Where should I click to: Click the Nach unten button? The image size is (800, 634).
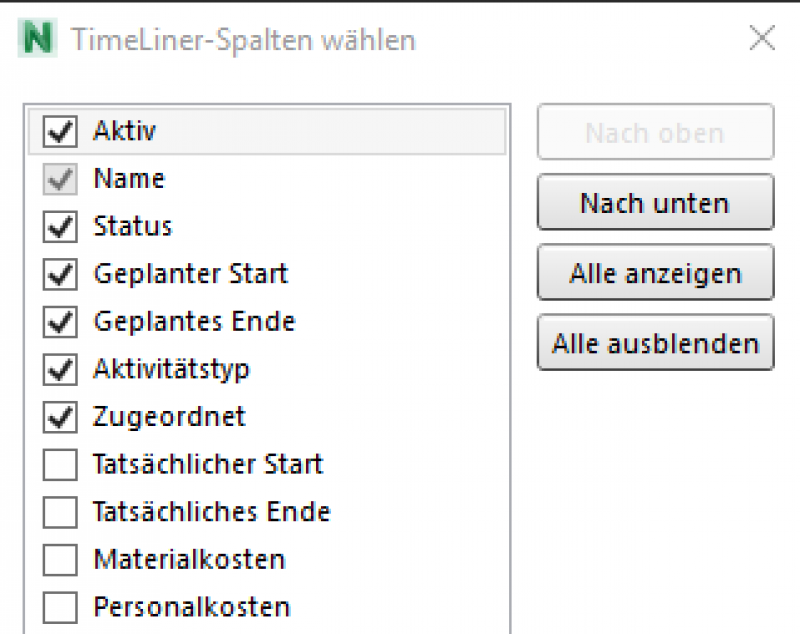(x=655, y=203)
